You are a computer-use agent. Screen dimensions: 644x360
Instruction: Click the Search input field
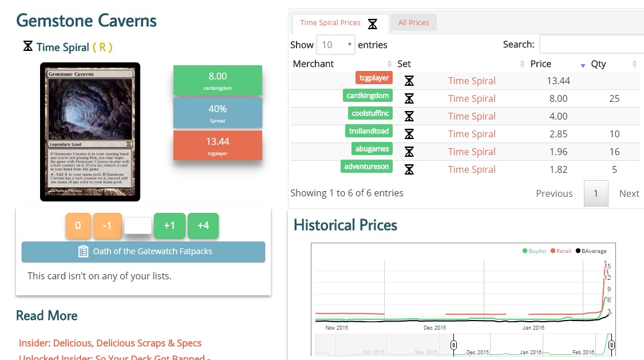591,44
